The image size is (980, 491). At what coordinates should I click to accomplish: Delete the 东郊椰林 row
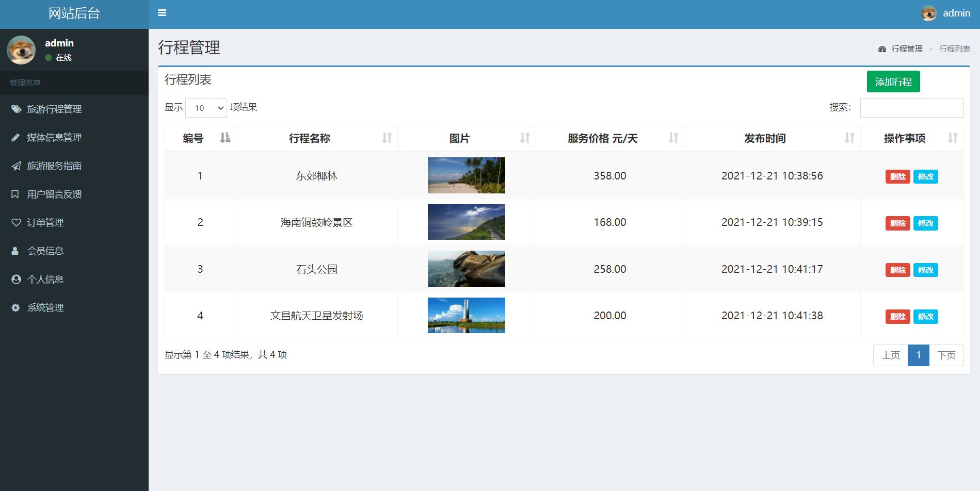898,176
